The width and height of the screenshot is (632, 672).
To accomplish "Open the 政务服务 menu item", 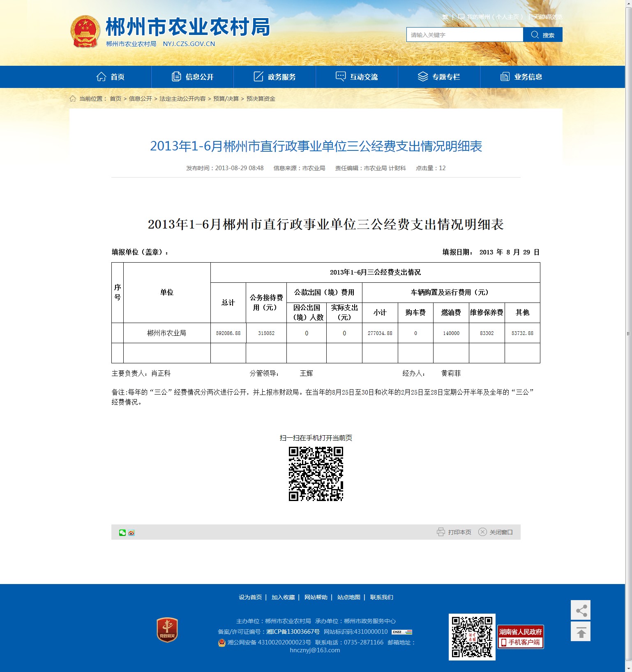I will [x=275, y=77].
